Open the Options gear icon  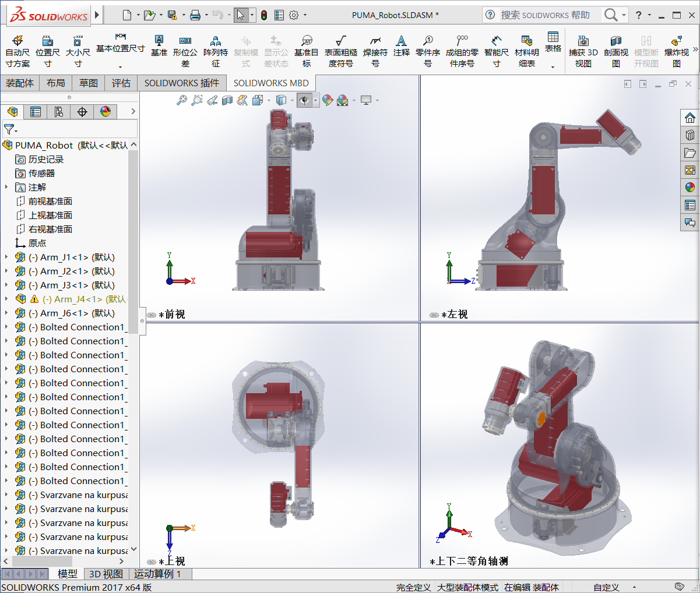tap(294, 15)
